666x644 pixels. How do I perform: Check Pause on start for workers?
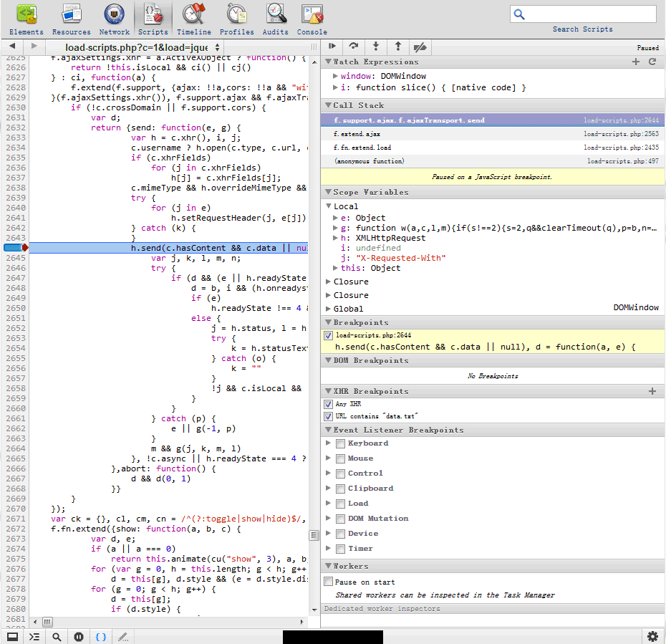[x=328, y=582]
